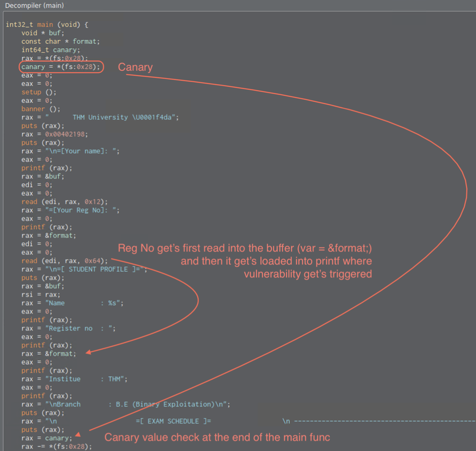Click the EXAM SCHEDULE string literal

pyautogui.click(x=174, y=421)
